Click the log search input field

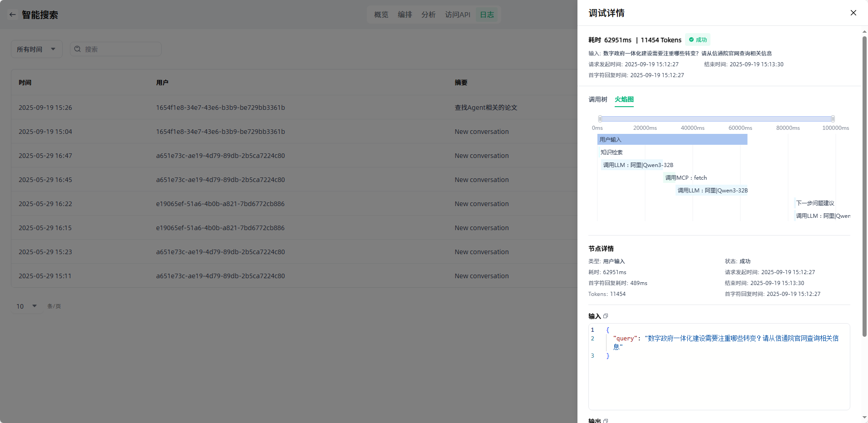click(120, 49)
